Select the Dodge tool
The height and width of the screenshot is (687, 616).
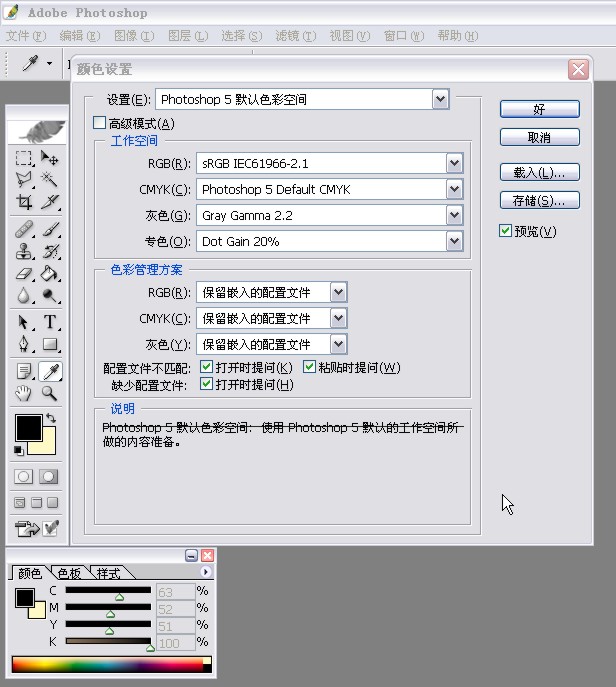tap(50, 296)
